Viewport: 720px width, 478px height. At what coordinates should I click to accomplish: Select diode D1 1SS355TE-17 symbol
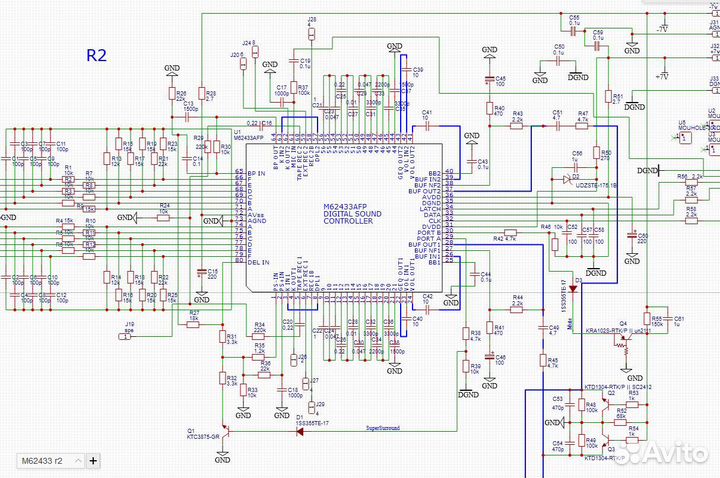[x=297, y=431]
